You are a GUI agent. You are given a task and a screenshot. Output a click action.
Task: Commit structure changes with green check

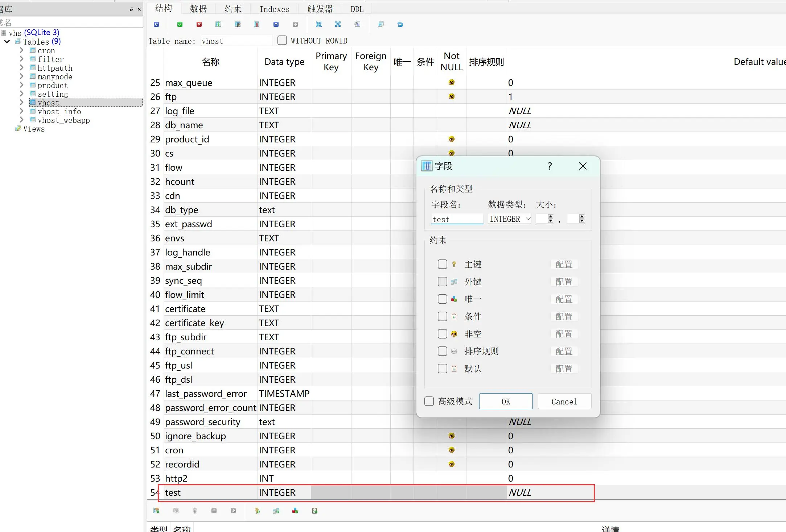(180, 24)
